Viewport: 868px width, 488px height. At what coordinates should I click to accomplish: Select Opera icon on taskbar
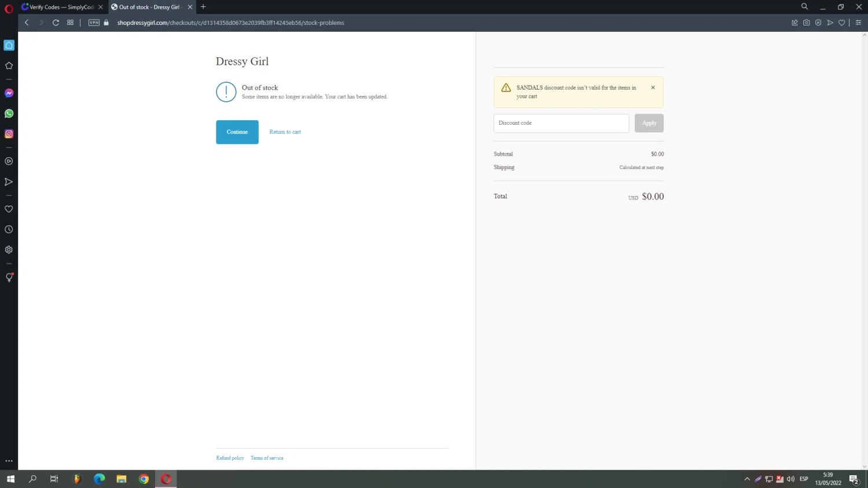[x=166, y=479]
